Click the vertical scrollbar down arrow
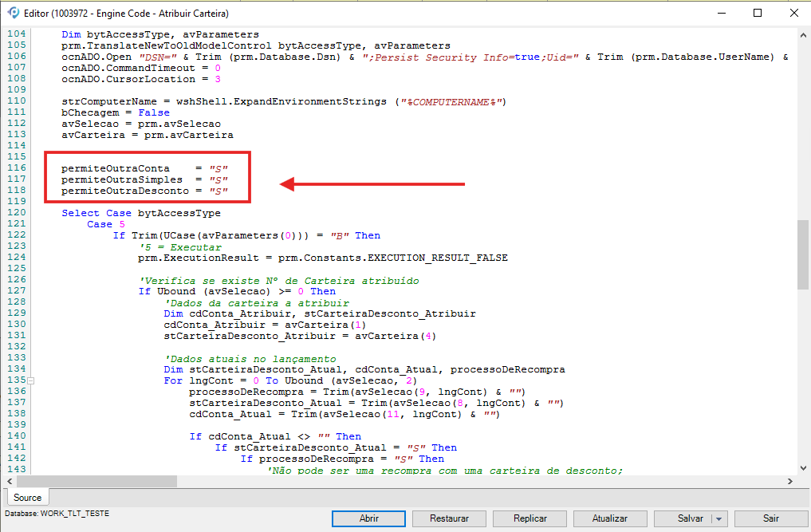 803,467
